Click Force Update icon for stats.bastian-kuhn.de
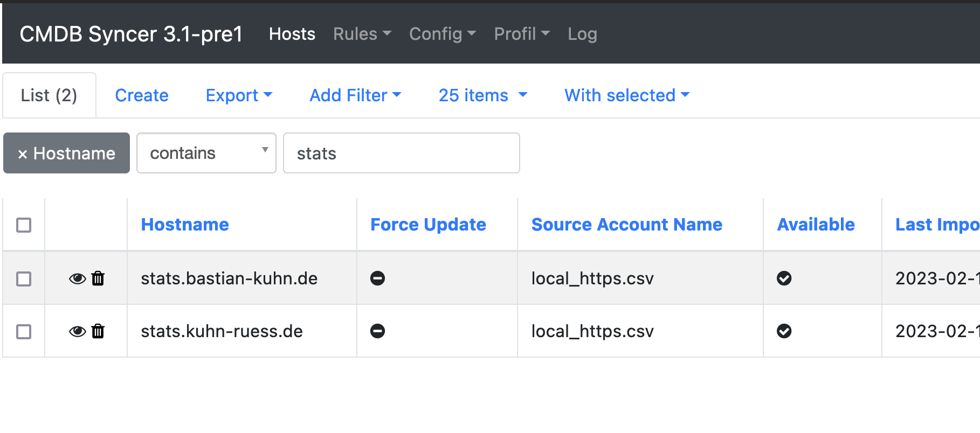The width and height of the screenshot is (980, 433). tap(377, 278)
